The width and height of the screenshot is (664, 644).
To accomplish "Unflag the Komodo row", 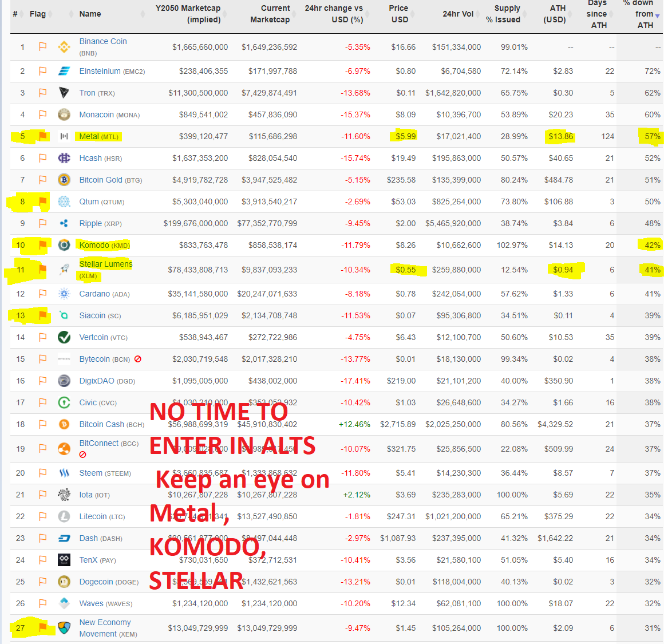I will [42, 245].
